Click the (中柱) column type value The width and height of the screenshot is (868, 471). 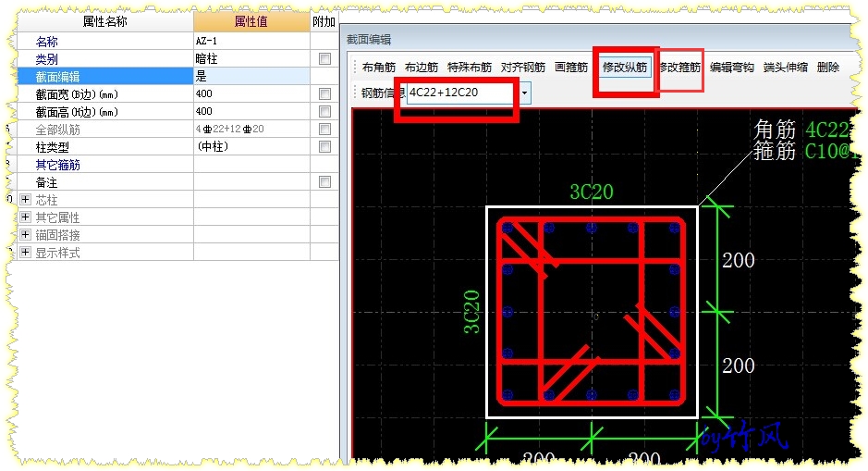251,147
